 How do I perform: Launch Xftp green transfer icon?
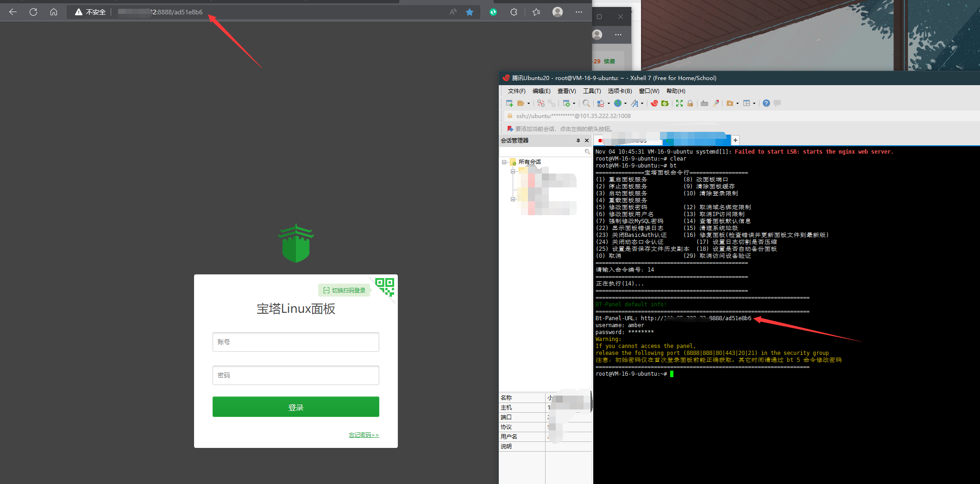[x=665, y=103]
